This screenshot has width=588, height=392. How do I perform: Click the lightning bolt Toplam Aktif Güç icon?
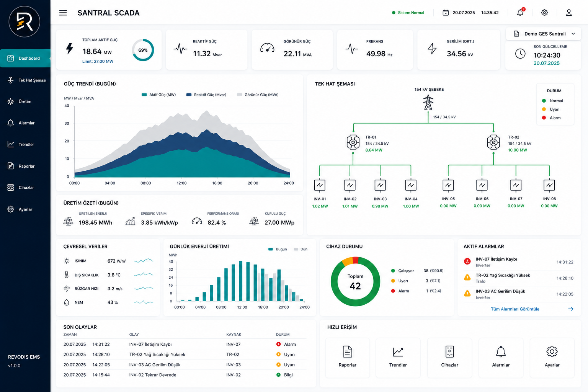tap(69, 49)
